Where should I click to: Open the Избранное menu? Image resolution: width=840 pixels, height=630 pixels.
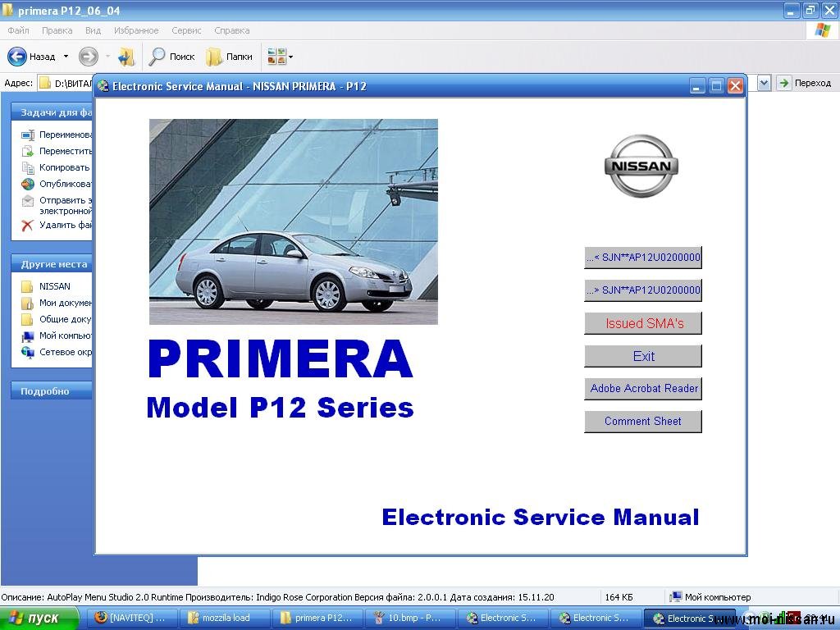(136, 30)
